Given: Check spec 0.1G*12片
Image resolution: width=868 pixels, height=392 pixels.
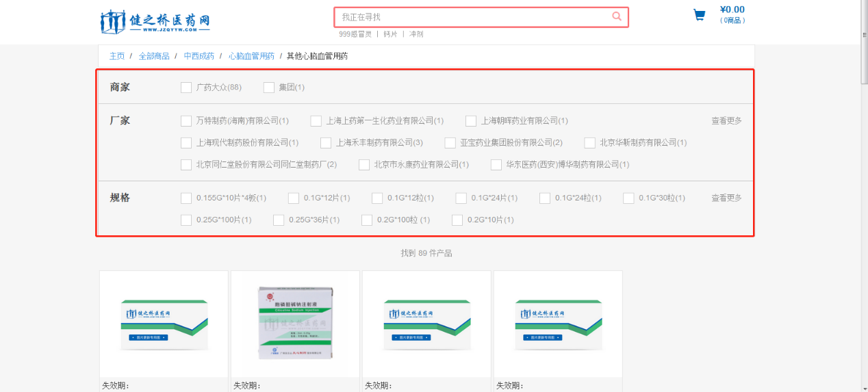Looking at the screenshot, I should (x=294, y=198).
